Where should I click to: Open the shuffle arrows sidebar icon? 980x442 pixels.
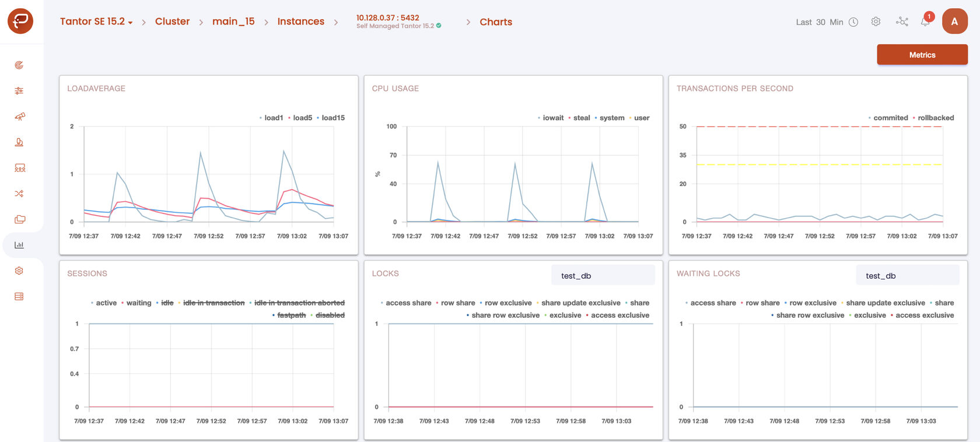pyautogui.click(x=19, y=194)
